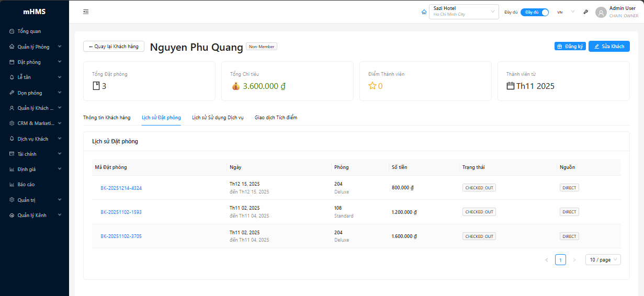Screen dimensions: 644x296
Task: Click the next page arrow in pagination
Action: pos(574,260)
